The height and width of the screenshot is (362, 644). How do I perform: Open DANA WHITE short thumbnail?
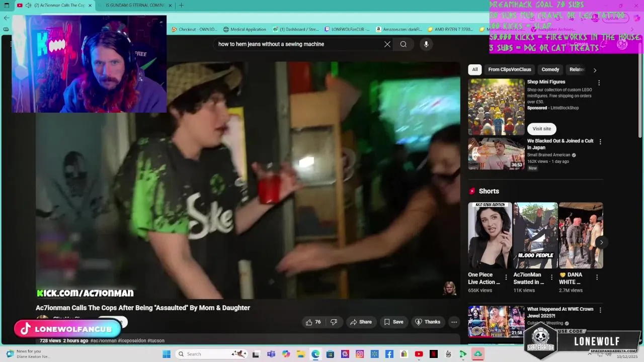tap(581, 235)
